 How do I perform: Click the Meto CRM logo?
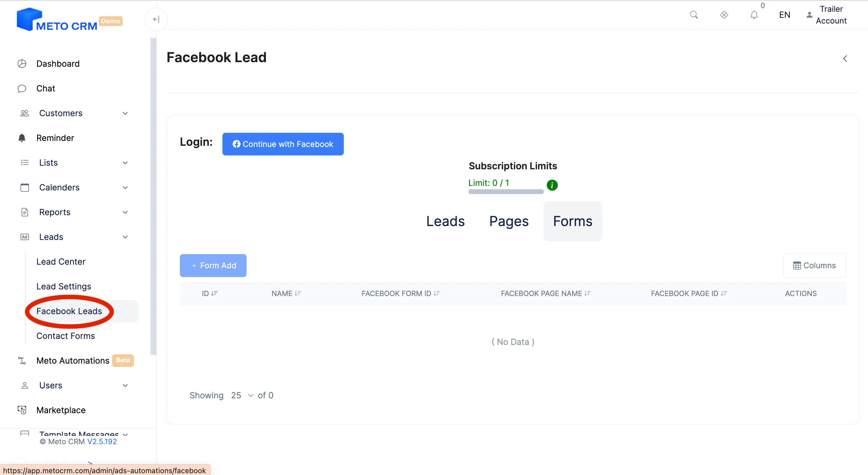click(57, 19)
